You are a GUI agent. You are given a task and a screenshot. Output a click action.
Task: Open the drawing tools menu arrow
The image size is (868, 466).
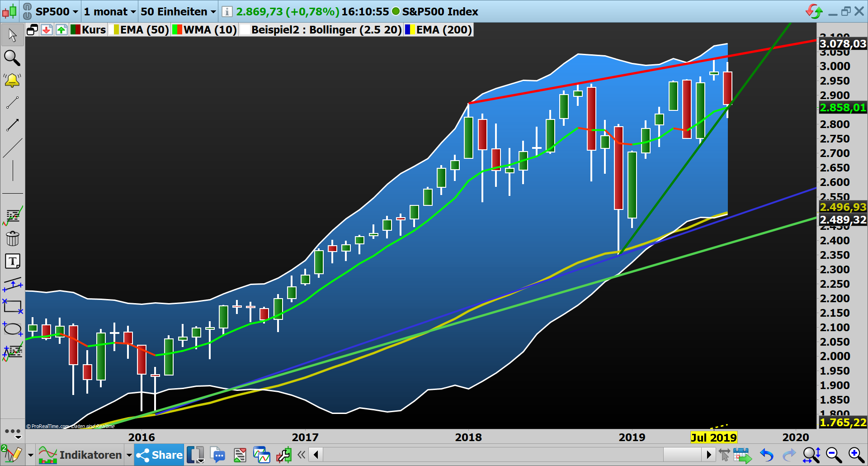(x=31, y=455)
